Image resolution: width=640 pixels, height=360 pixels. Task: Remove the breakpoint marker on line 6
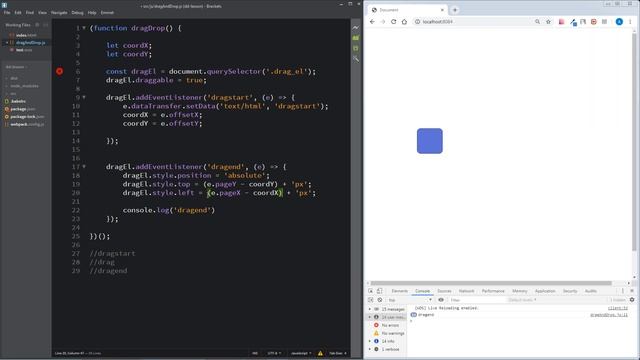(60, 71)
